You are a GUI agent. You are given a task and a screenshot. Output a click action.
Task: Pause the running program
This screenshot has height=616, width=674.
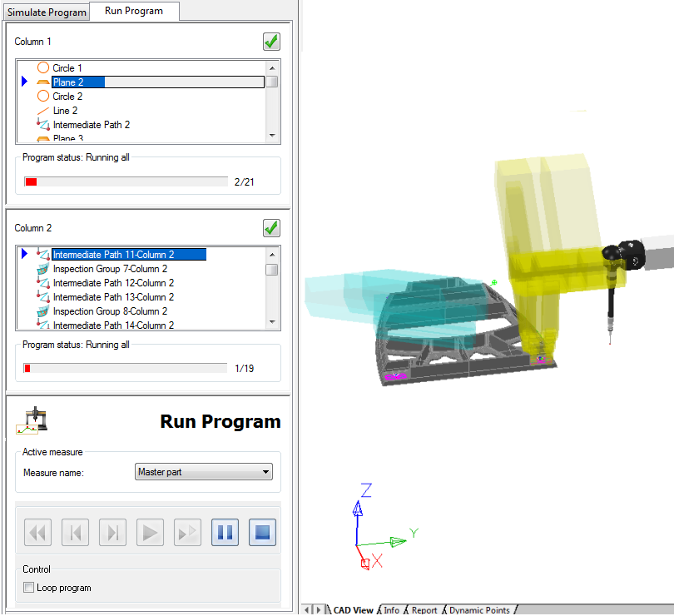click(225, 533)
